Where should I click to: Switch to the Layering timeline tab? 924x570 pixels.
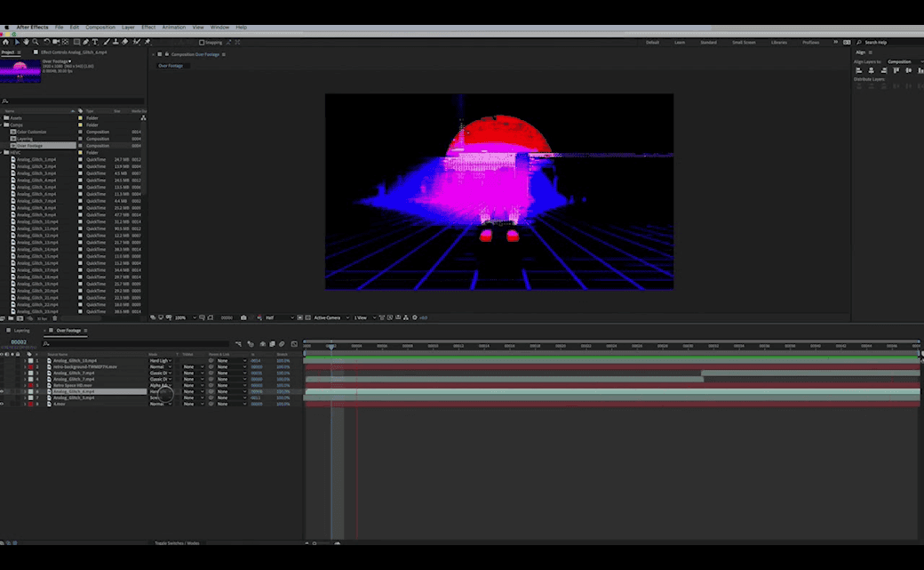coord(22,331)
